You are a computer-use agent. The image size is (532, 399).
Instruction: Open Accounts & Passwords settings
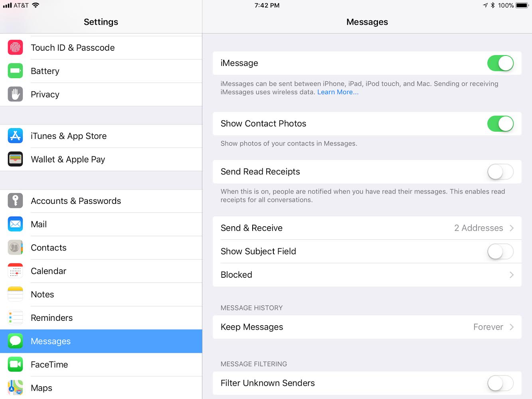pyautogui.click(x=101, y=201)
